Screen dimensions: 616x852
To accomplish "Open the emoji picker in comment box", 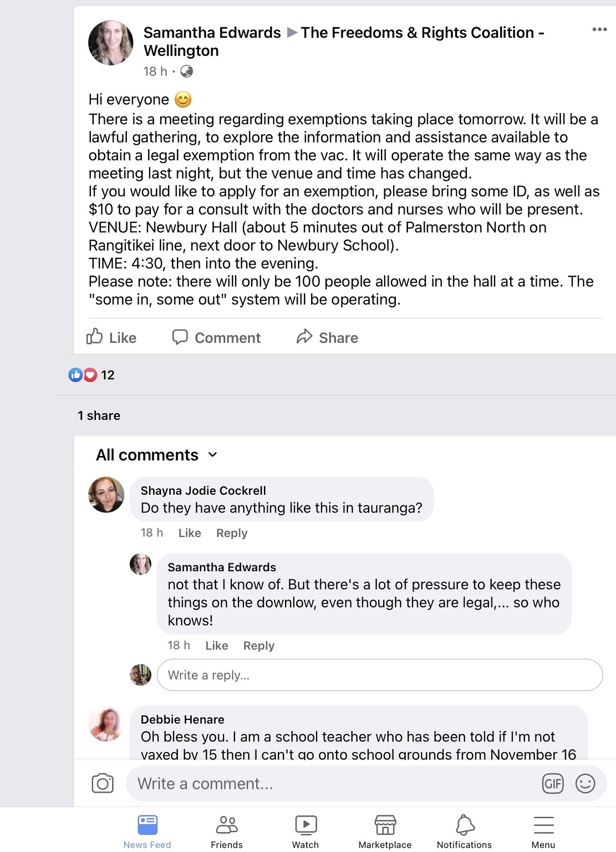I will (x=585, y=783).
